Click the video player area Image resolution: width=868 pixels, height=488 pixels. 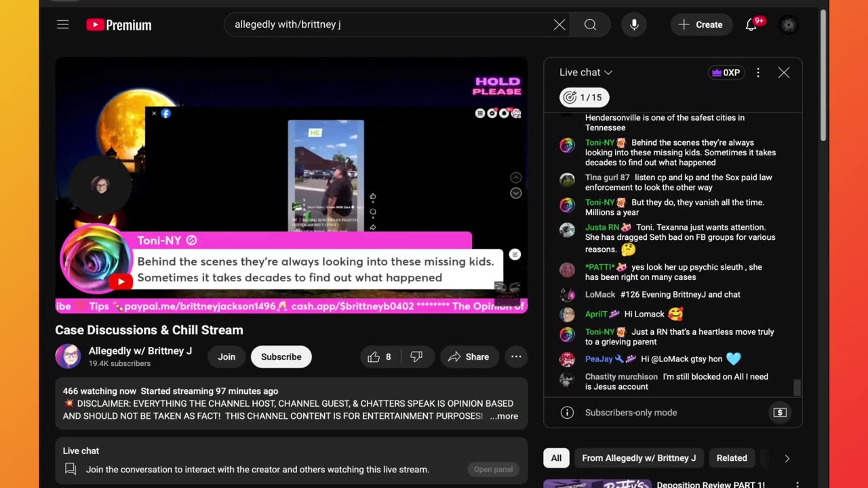pos(292,185)
